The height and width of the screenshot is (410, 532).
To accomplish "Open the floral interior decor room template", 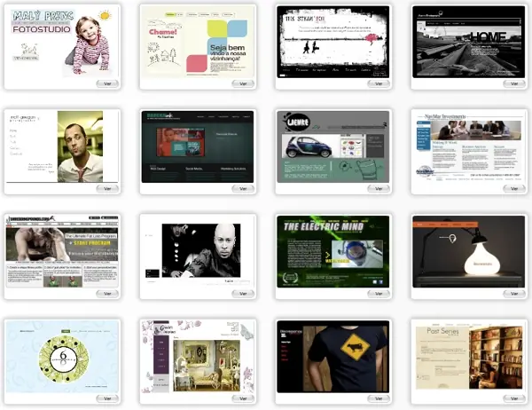I will [198, 357].
